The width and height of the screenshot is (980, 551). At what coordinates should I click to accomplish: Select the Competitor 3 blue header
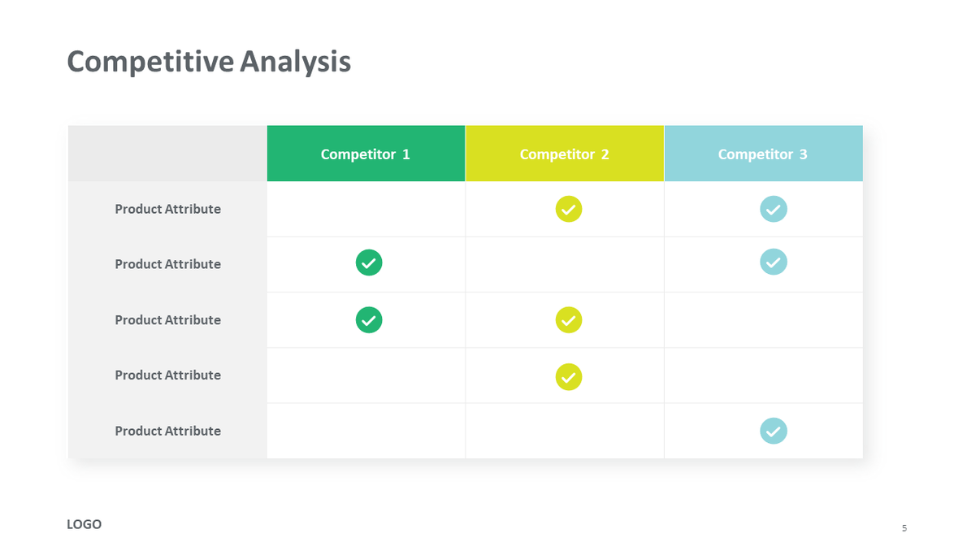[x=763, y=154]
